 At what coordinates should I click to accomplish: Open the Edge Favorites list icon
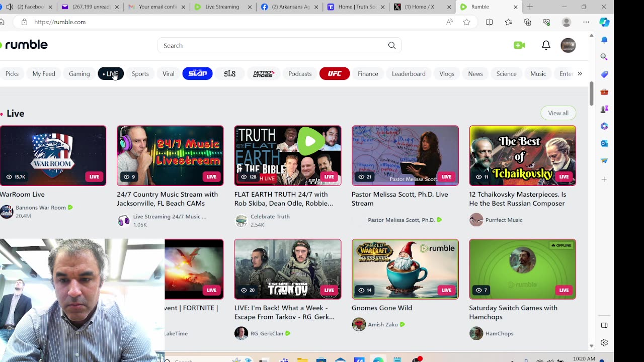509,22
